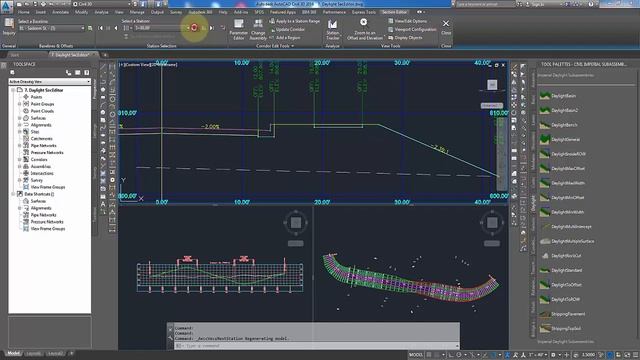Jump to the first station button
The height and width of the screenshot is (360, 640).
101,28
